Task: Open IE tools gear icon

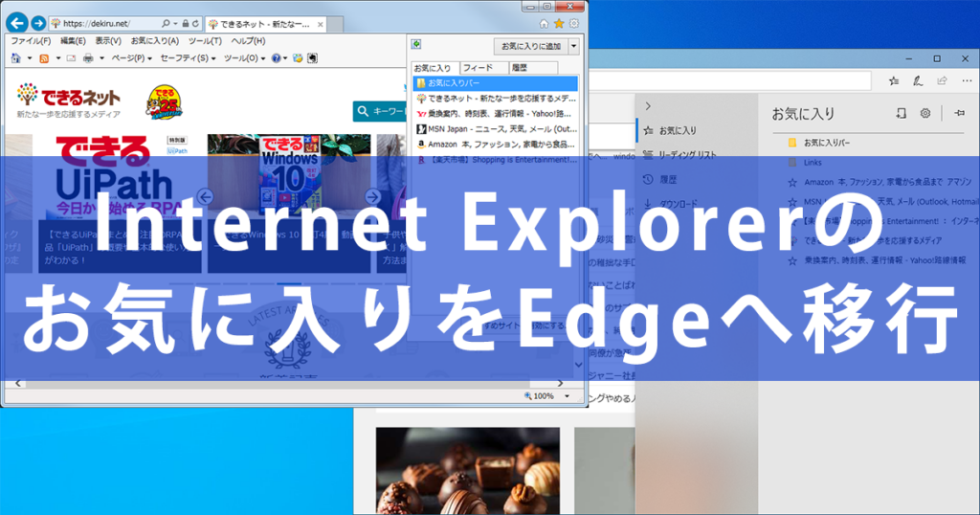Action: pyautogui.click(x=574, y=24)
